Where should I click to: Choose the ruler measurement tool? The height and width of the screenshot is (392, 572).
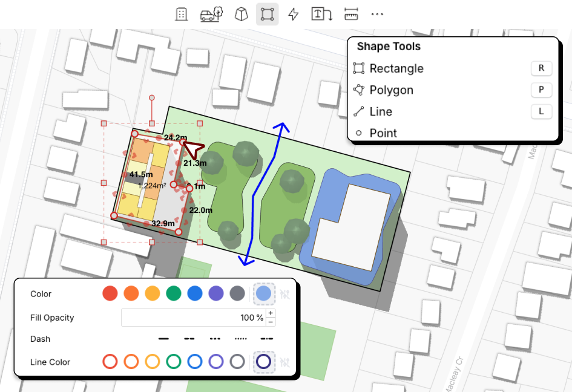[x=350, y=15]
